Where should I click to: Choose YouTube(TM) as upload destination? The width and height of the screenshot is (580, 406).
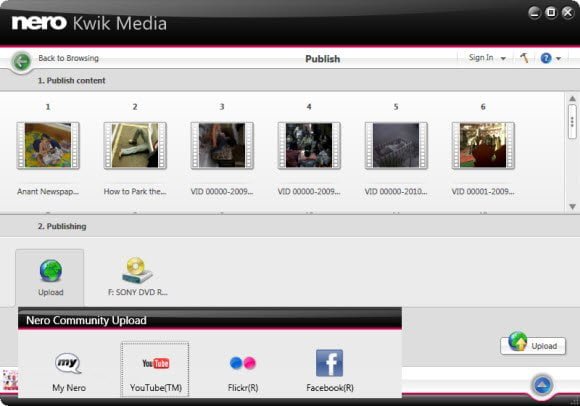point(155,370)
